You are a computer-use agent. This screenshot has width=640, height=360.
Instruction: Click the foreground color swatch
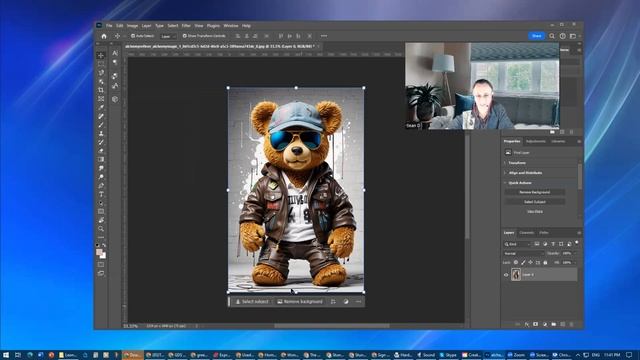(x=99, y=253)
